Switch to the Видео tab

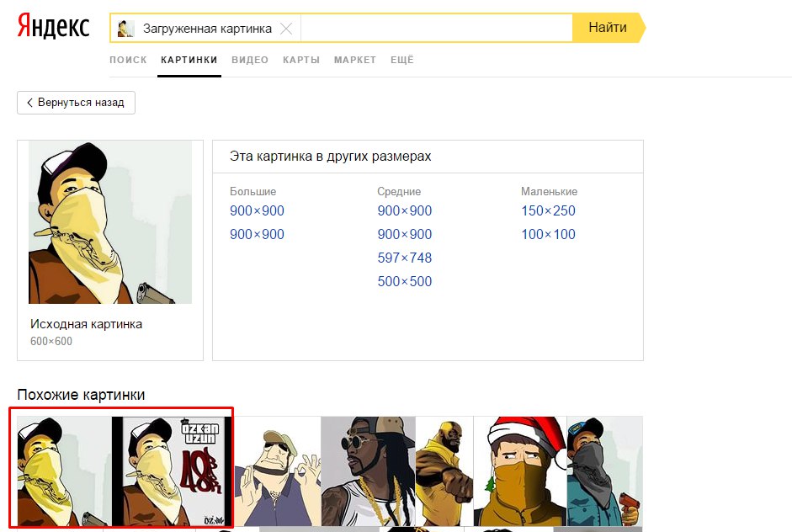250,60
